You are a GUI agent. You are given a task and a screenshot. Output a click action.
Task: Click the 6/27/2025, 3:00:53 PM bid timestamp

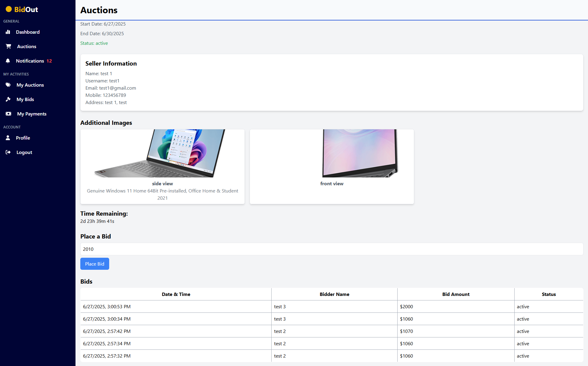[107, 306]
